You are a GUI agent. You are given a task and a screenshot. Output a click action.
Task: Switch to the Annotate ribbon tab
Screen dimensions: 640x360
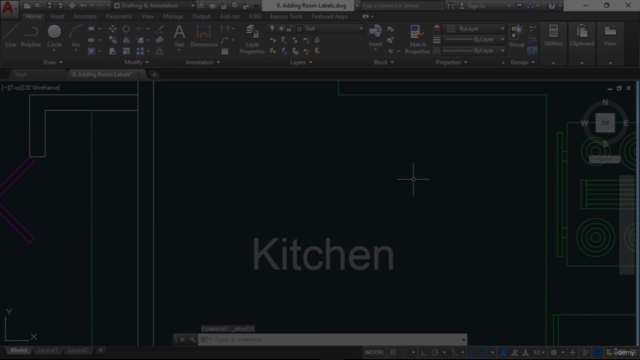point(85,16)
